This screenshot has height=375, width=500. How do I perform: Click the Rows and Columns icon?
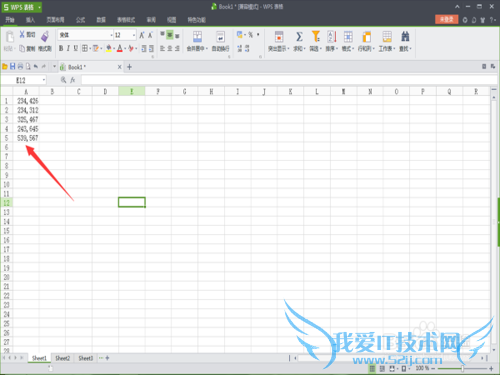pos(366,37)
